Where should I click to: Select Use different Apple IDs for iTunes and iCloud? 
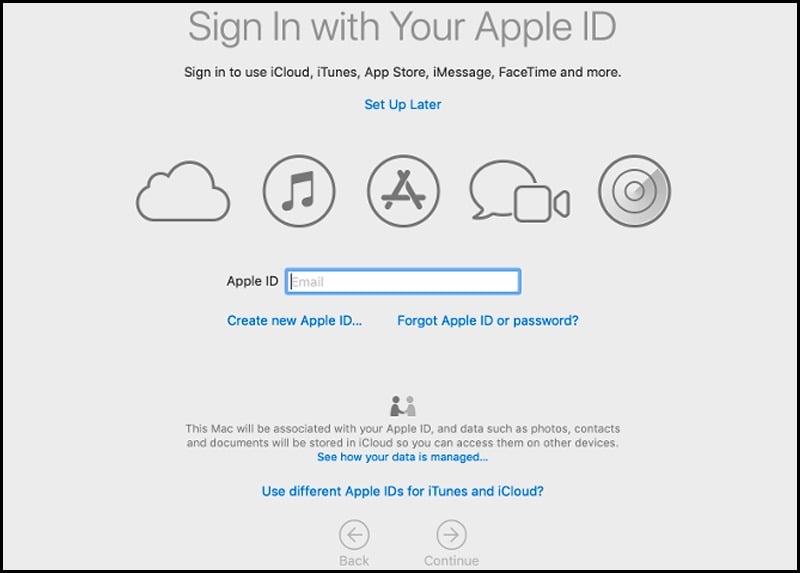403,491
